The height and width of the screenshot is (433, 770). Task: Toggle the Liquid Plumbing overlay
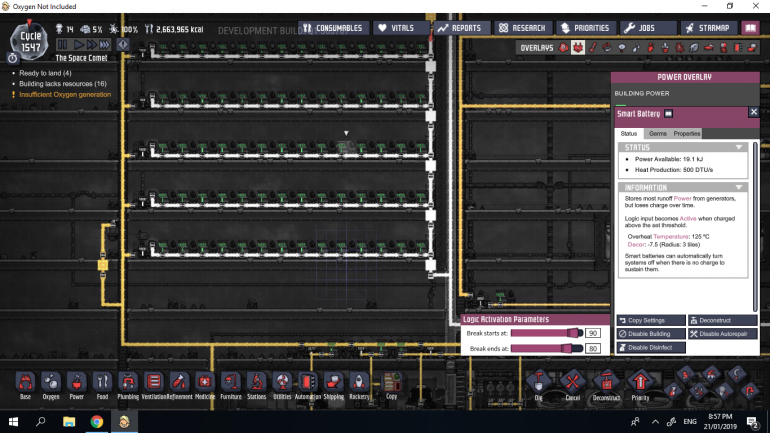click(636, 48)
